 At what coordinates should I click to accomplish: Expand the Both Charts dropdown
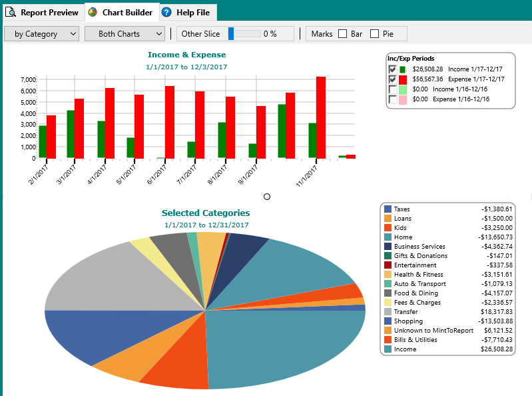(x=125, y=34)
